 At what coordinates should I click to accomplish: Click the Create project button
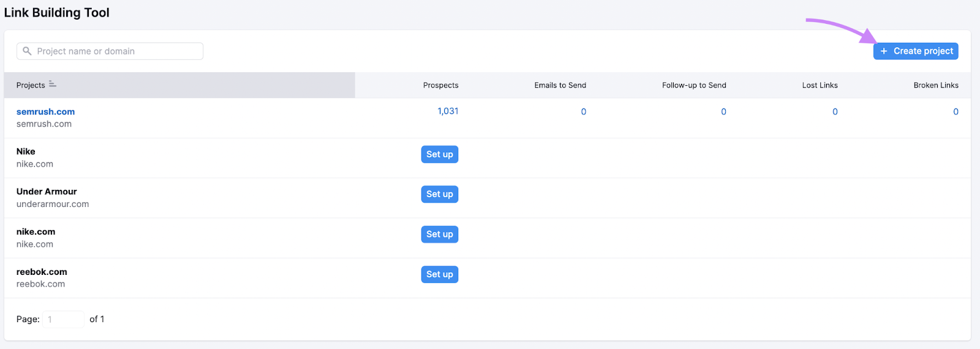click(916, 51)
